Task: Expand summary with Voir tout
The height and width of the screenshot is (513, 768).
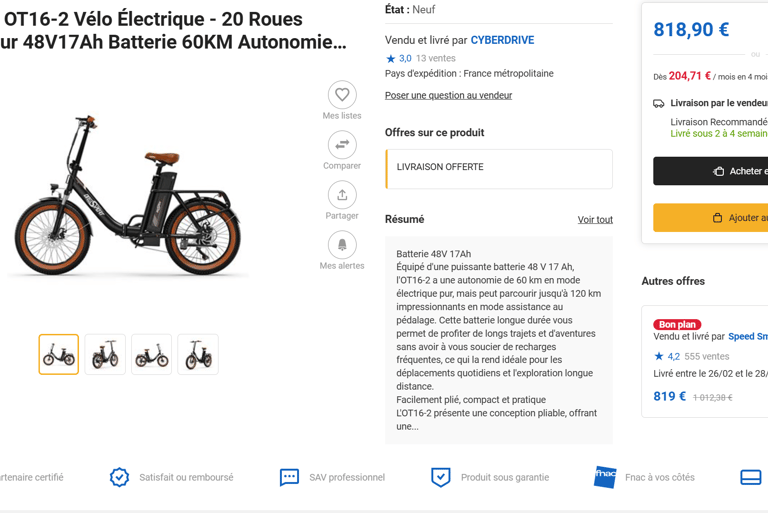Action: click(595, 220)
